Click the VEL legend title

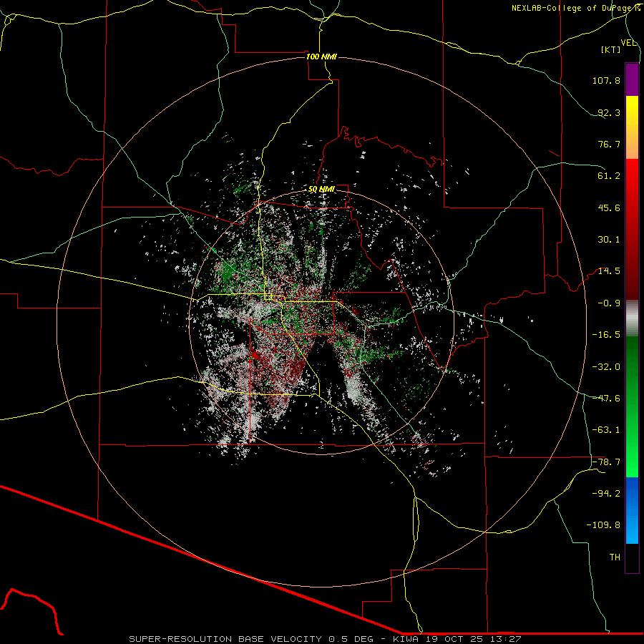(x=628, y=43)
